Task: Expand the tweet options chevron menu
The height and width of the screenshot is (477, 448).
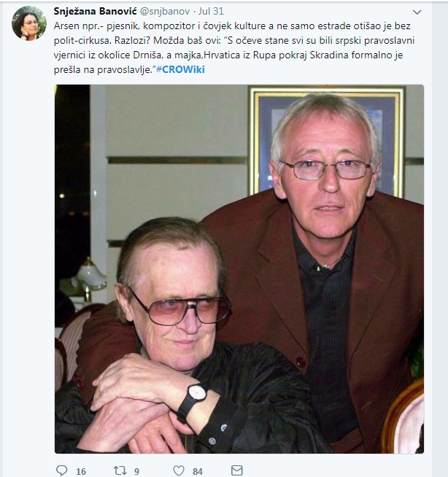Action: [417, 12]
